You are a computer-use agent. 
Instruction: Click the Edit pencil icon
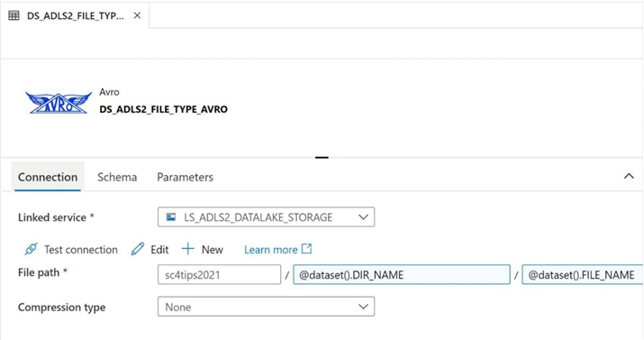[x=138, y=249]
